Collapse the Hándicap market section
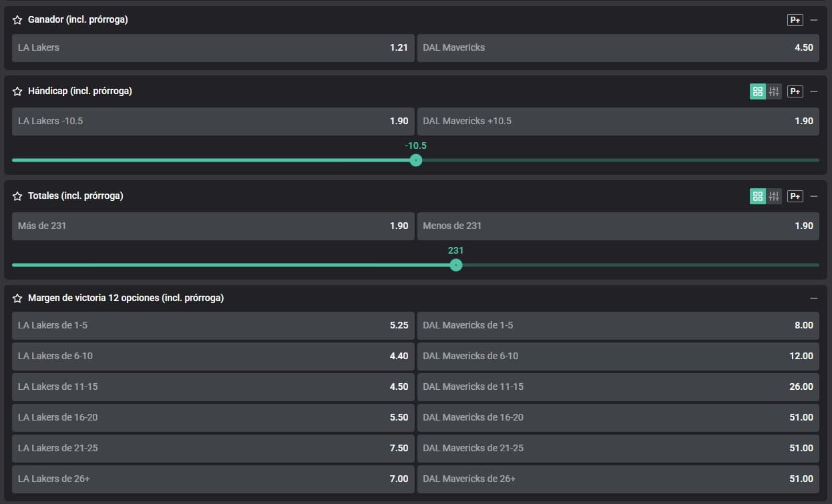The height and width of the screenshot is (504, 832). pos(813,91)
